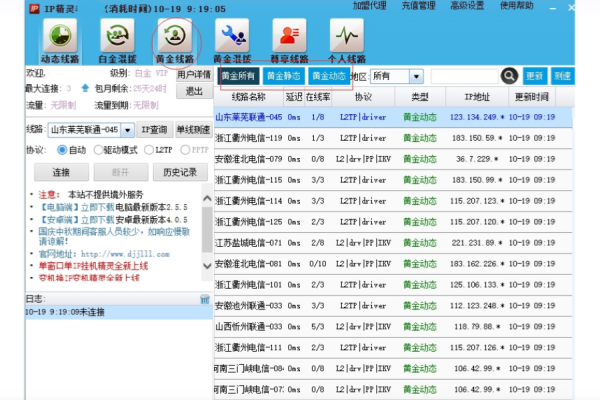Switch to the 黄金动态 tab
The width and height of the screenshot is (600, 400).
pyautogui.click(x=330, y=76)
